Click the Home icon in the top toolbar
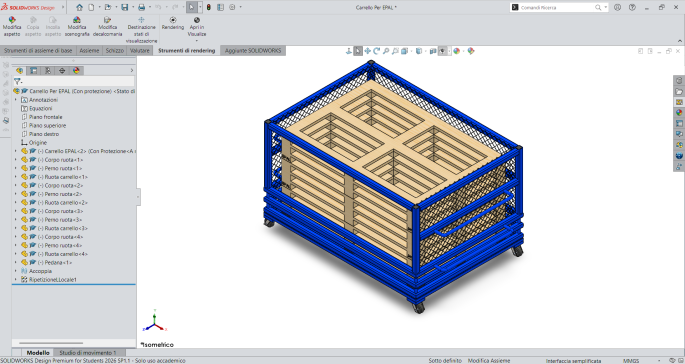Image resolution: width=685 pixels, height=364 pixels. pos(80,7)
